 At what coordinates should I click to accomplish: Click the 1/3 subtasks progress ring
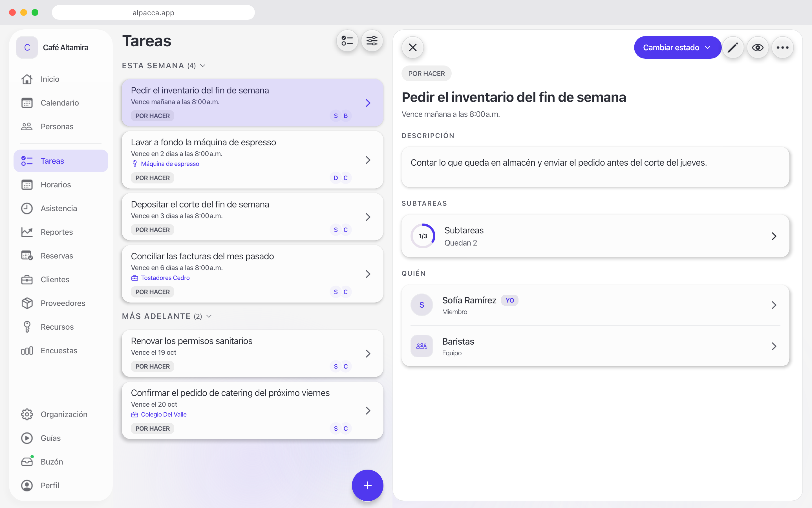coord(423,236)
